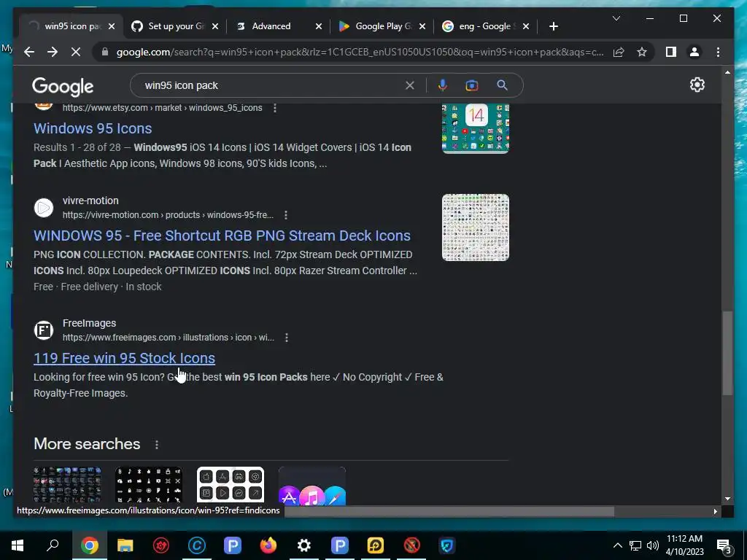Show hidden system tray icons
This screenshot has width=747, height=560.
click(x=617, y=545)
